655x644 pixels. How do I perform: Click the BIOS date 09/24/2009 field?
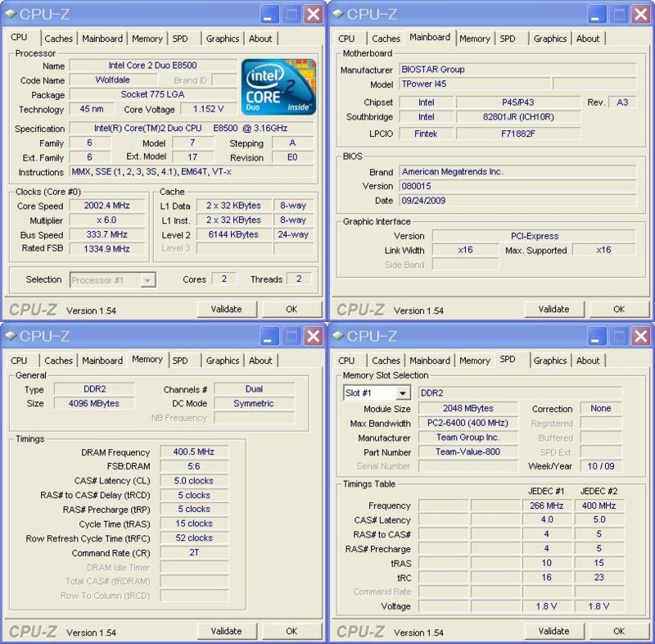click(x=517, y=201)
